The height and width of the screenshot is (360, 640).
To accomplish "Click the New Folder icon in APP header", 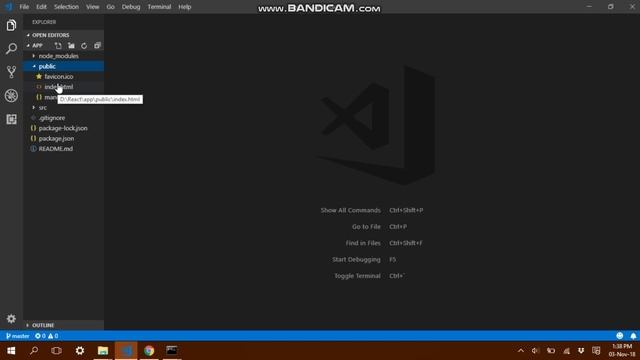I will [x=71, y=46].
